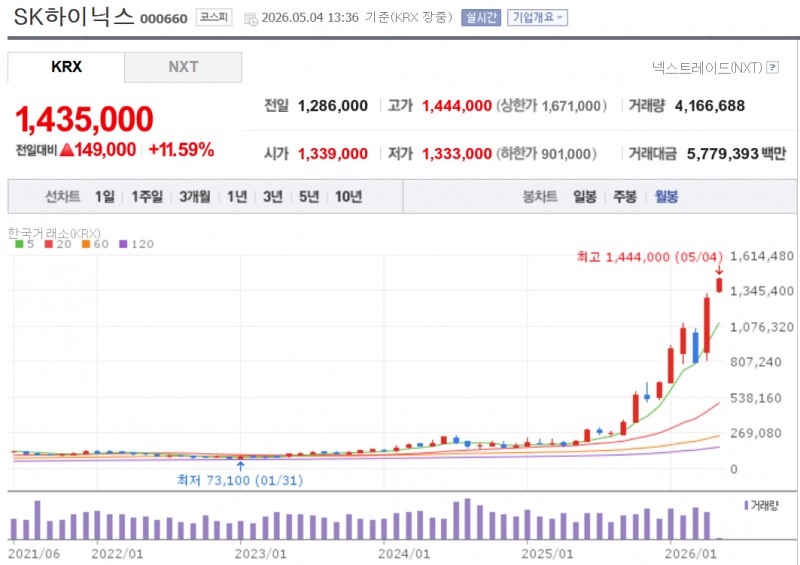Click the 코스피 market badge
The width and height of the screenshot is (800, 565).
(x=214, y=17)
